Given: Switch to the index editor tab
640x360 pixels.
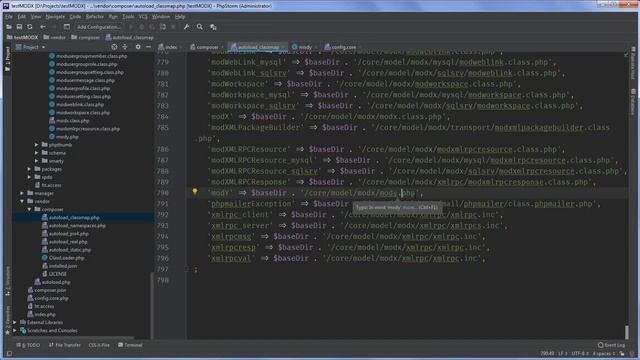Looking at the screenshot, I should 170,47.
